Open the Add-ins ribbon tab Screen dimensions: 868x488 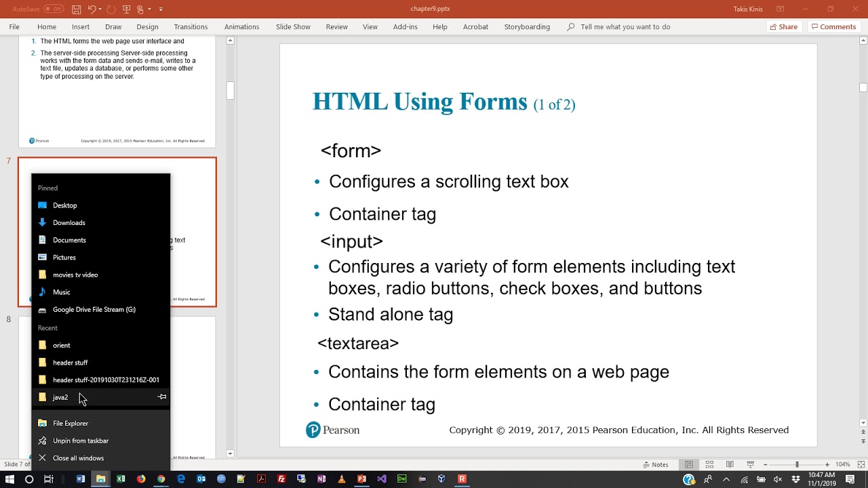point(406,26)
